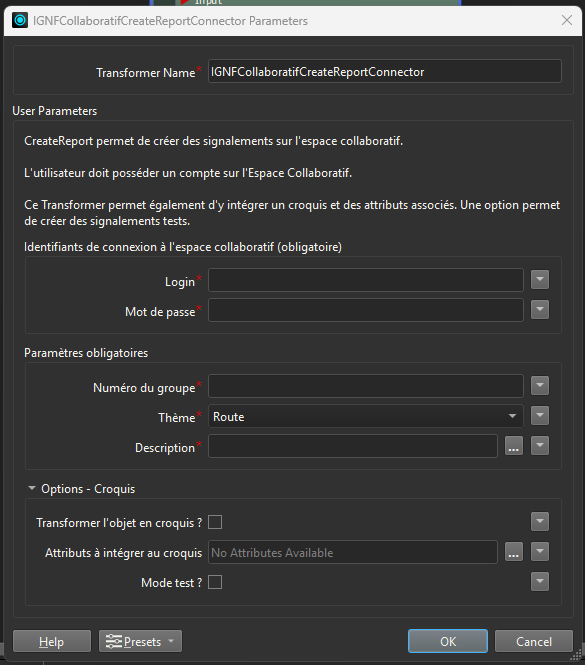Image resolution: width=585 pixels, height=665 pixels.
Task: Open arrow menu for Transformer l'objet en croquis
Action: tap(540, 522)
